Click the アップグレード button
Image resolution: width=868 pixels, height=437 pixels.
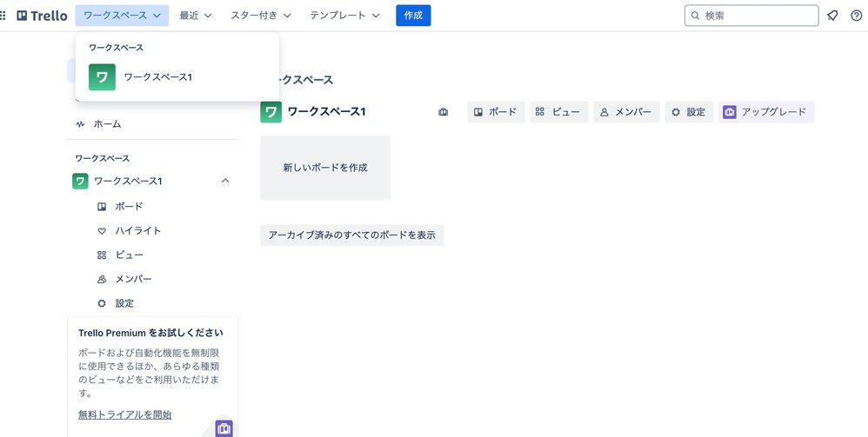pyautogui.click(x=766, y=112)
